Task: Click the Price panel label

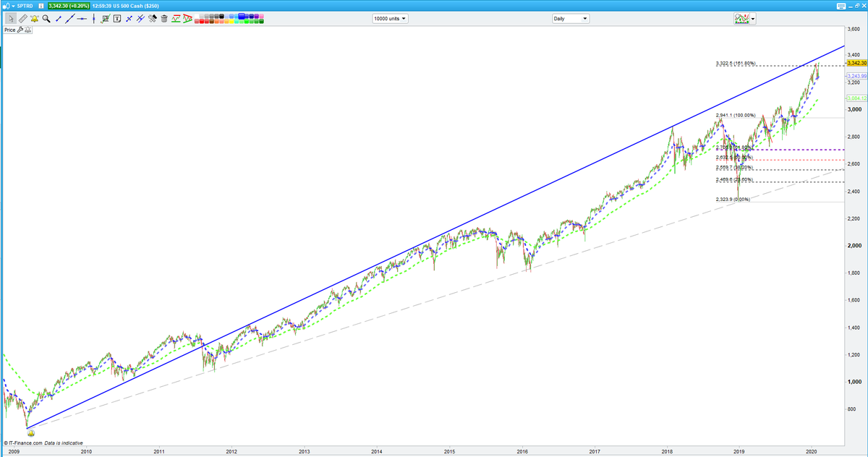Action: point(9,30)
